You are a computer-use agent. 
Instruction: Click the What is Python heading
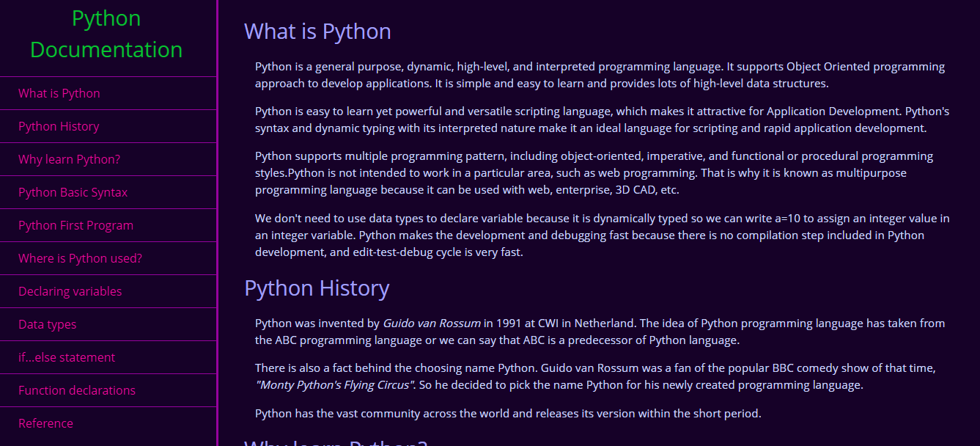coord(317,32)
